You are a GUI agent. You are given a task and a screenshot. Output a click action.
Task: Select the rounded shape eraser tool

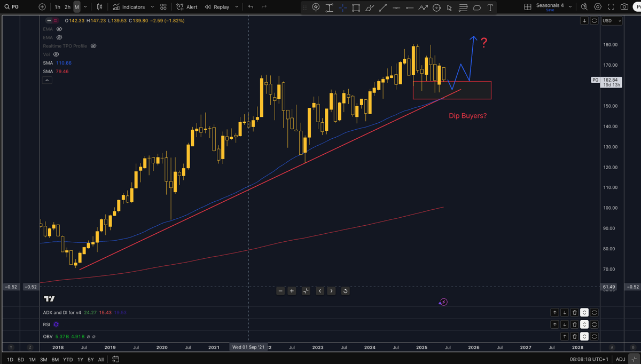click(x=477, y=7)
